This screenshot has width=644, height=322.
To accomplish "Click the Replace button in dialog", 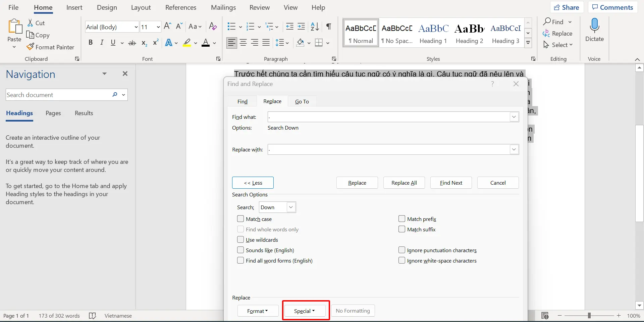I will [x=357, y=183].
